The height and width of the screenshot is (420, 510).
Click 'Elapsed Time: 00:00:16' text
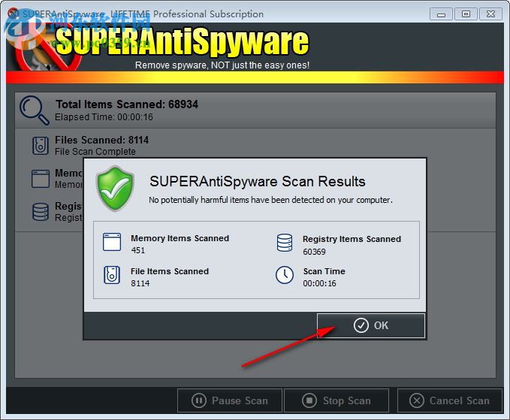104,117
